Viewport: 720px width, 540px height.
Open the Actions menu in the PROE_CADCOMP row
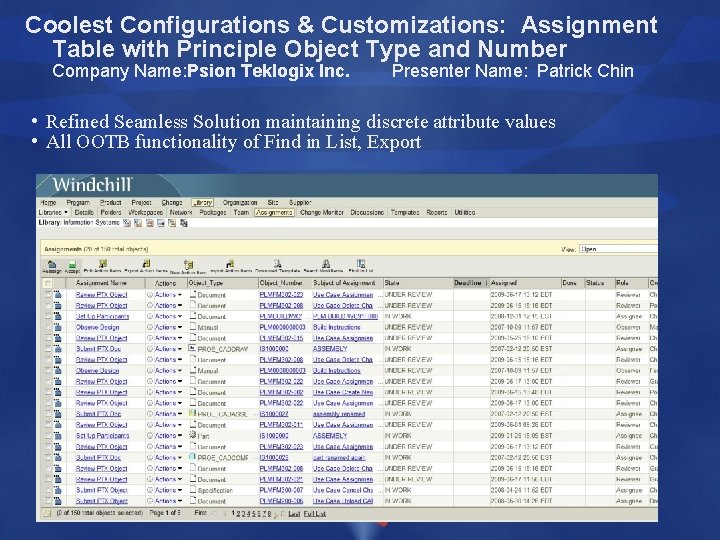168,457
